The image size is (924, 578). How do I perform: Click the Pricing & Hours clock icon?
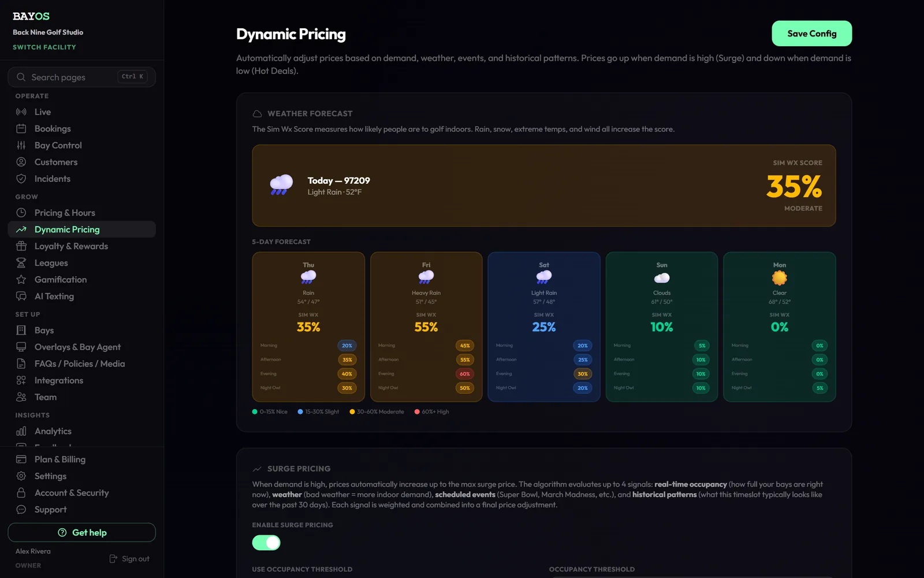pyautogui.click(x=21, y=213)
